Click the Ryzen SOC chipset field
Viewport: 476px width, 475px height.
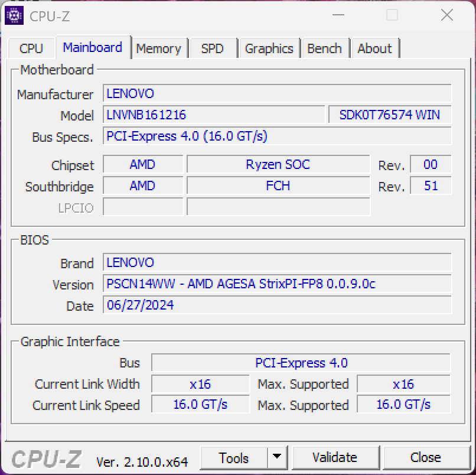(278, 164)
